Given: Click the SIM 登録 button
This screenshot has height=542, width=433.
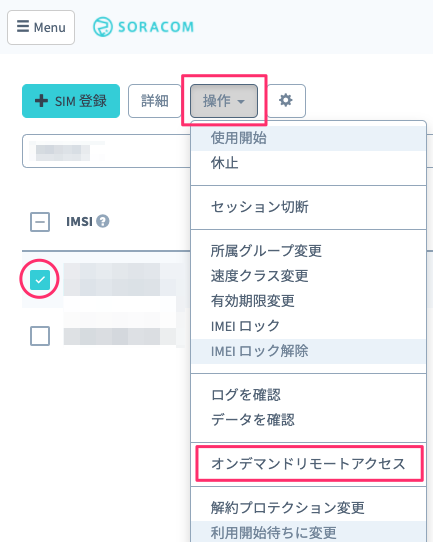Looking at the screenshot, I should pyautogui.click(x=71, y=101).
